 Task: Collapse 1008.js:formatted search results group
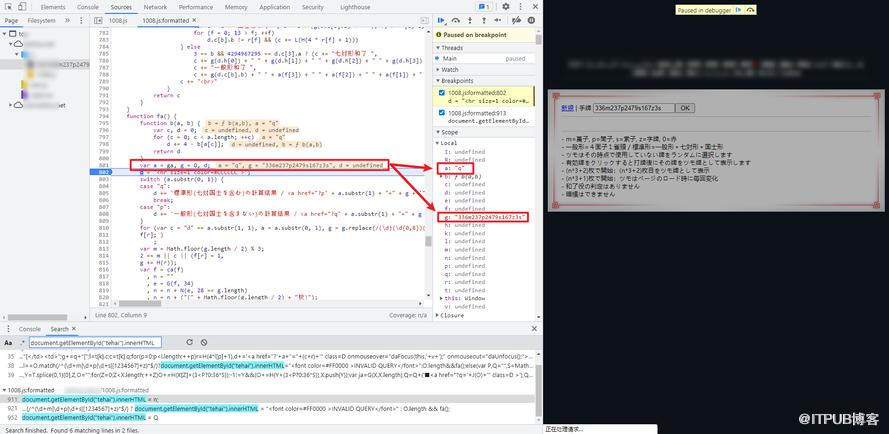coord(5,390)
